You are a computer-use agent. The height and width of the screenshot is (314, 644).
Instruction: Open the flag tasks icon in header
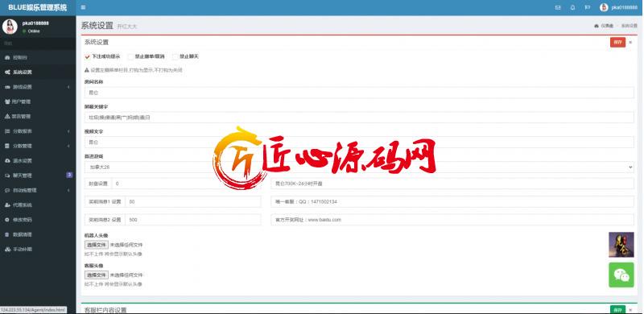click(588, 7)
